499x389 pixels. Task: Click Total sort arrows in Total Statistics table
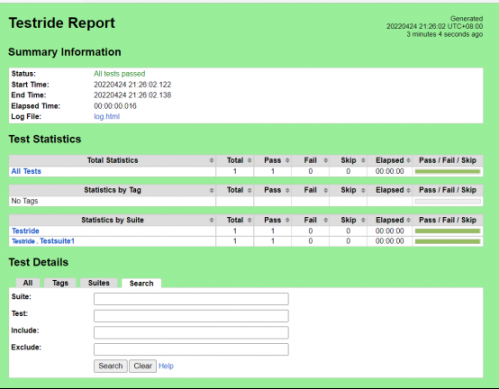click(249, 161)
